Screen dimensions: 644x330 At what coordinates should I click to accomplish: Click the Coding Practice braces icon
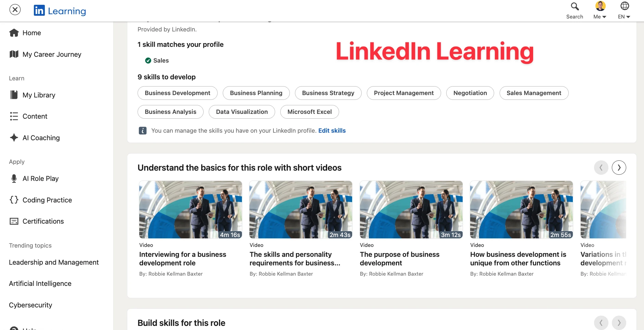pos(14,200)
